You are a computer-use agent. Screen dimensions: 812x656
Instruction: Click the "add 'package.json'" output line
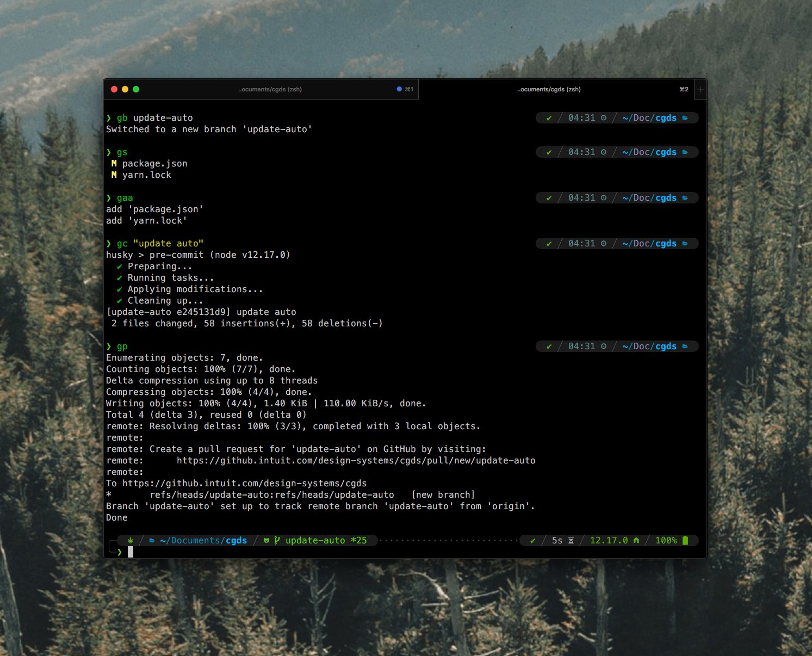(155, 209)
